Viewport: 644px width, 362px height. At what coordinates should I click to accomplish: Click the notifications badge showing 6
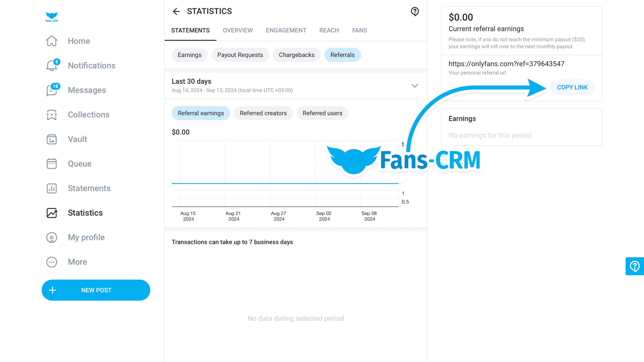[57, 62]
